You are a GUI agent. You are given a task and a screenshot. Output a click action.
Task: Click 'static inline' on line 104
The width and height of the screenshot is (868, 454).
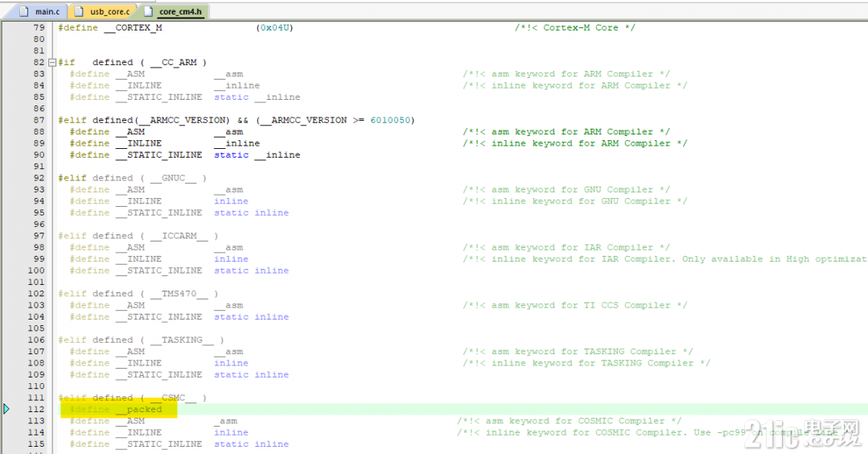(x=251, y=317)
